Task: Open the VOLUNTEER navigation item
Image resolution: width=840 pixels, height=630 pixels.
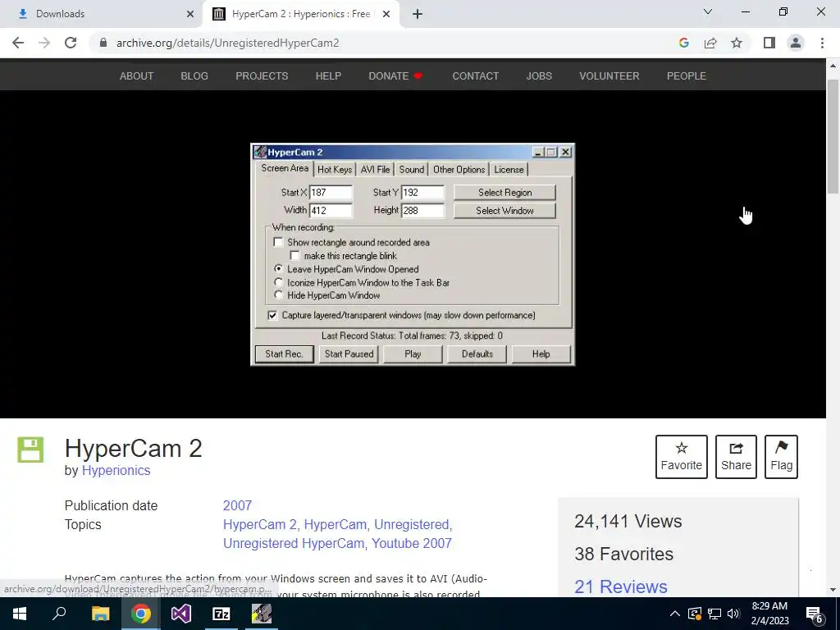Action: [x=609, y=76]
